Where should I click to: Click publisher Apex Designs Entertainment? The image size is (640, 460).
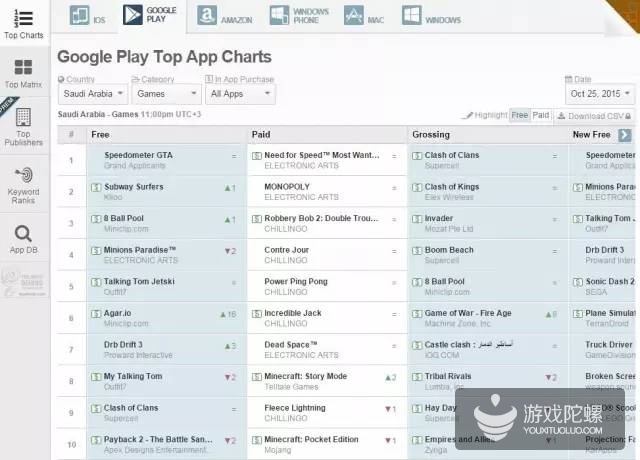[x=155, y=450]
